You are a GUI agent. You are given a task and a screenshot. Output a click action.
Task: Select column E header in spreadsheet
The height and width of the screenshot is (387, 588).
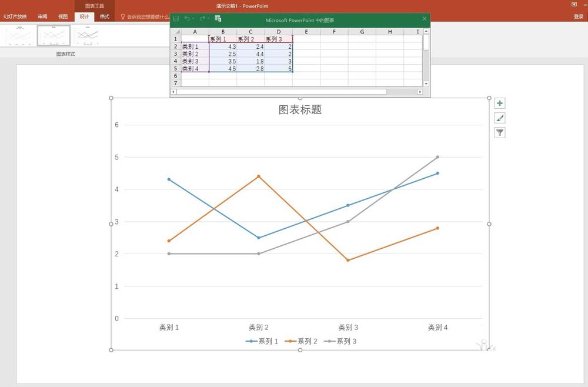306,32
